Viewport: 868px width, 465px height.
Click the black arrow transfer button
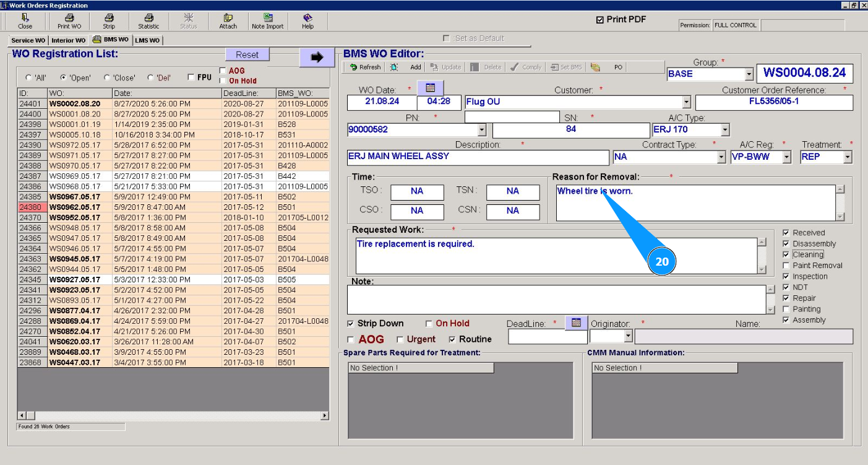coord(317,57)
